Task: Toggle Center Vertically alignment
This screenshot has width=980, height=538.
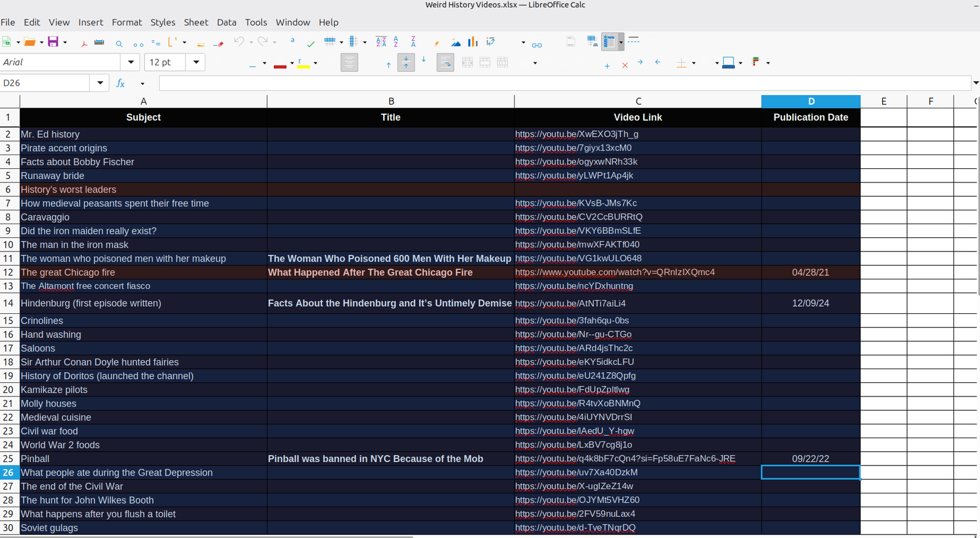Action: point(406,62)
